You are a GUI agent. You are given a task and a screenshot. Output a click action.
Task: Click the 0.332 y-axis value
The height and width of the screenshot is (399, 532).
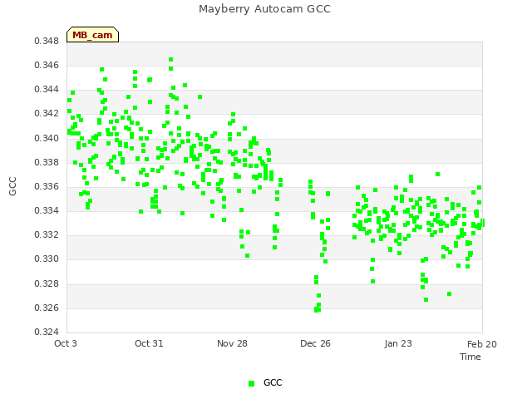click(47, 234)
